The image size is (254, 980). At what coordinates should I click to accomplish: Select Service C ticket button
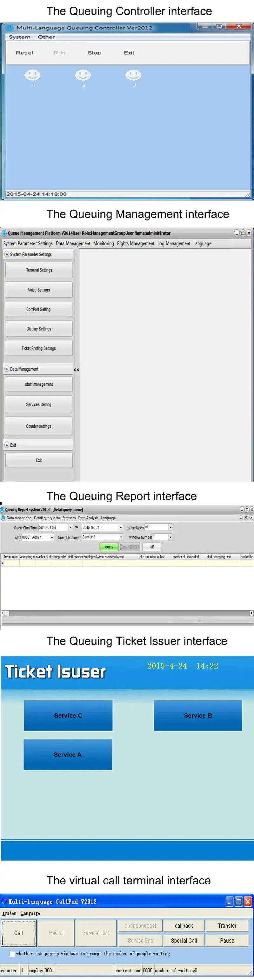click(x=69, y=716)
